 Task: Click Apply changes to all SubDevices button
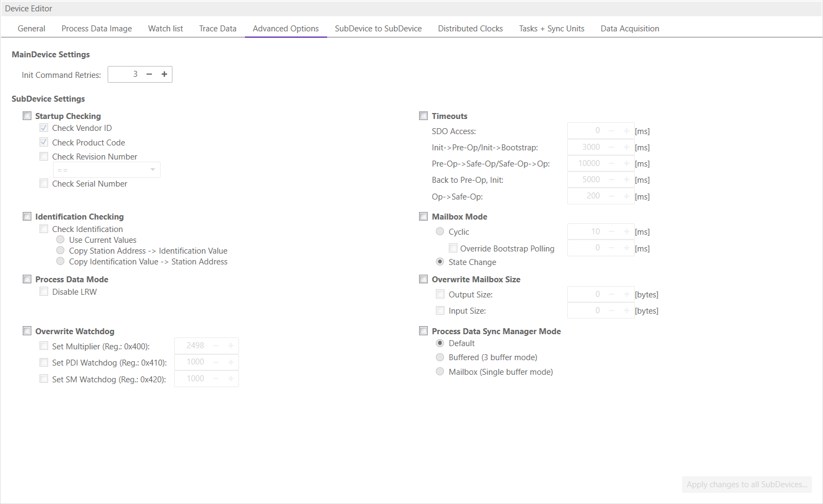[x=746, y=485]
